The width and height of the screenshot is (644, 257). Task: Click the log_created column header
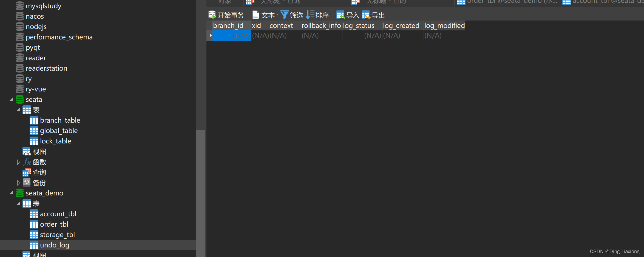click(403, 25)
